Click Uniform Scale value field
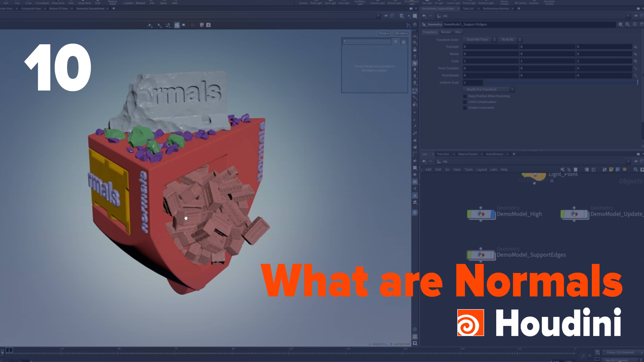644x362 pixels. [x=473, y=82]
